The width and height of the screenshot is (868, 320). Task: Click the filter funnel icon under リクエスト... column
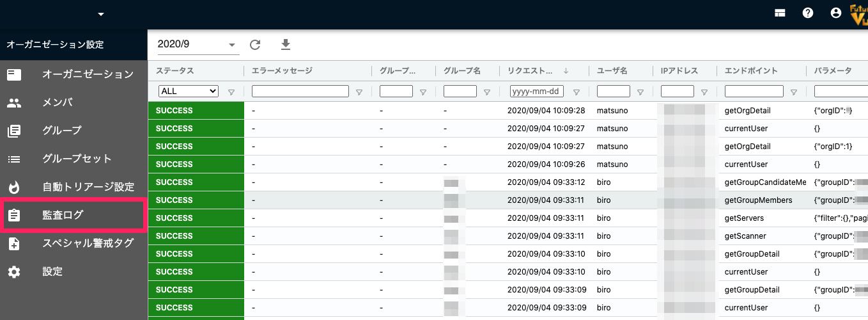577,92
